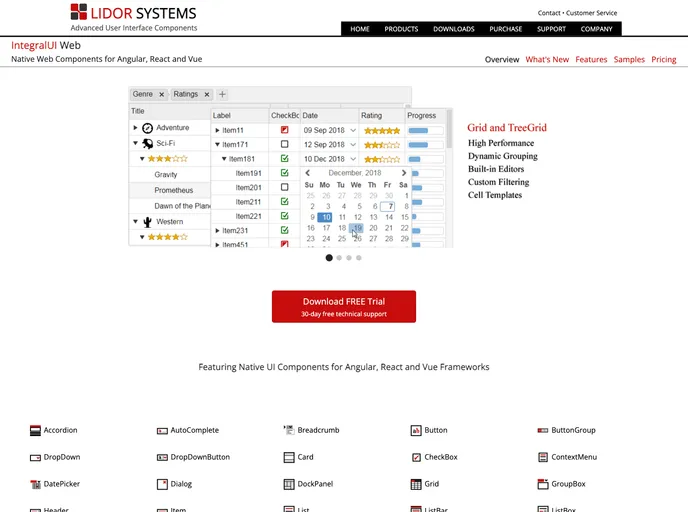Open the DOWNLOADS menu item
This screenshot has height=512, width=688.
tap(454, 29)
